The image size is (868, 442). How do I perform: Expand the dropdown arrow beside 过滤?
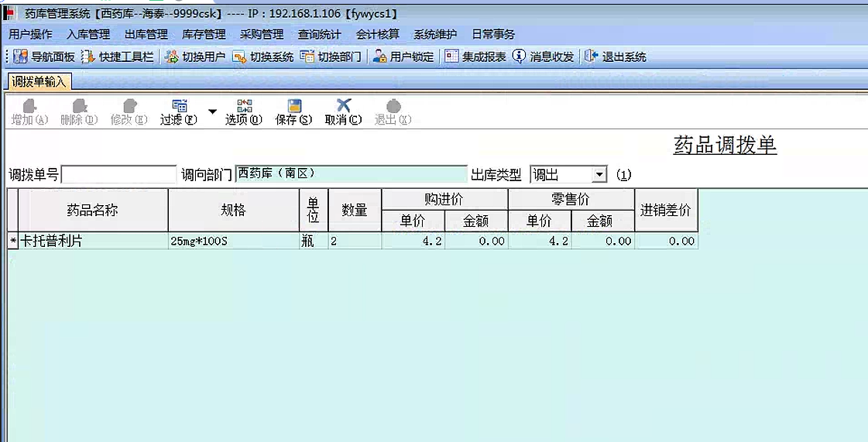tap(212, 111)
